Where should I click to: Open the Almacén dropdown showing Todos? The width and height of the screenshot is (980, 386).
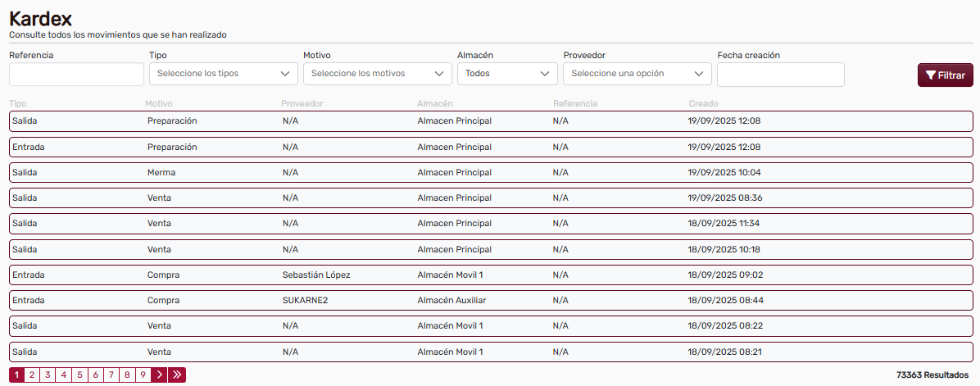[x=506, y=74]
